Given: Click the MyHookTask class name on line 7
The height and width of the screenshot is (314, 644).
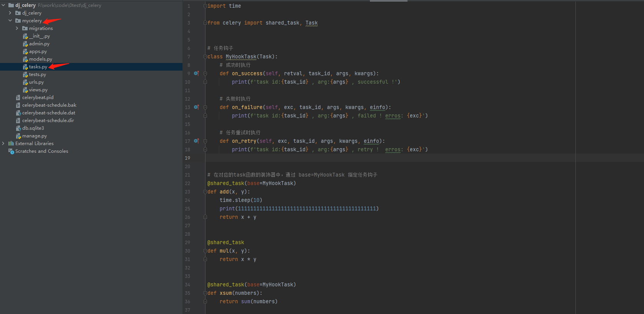Looking at the screenshot, I should point(241,56).
